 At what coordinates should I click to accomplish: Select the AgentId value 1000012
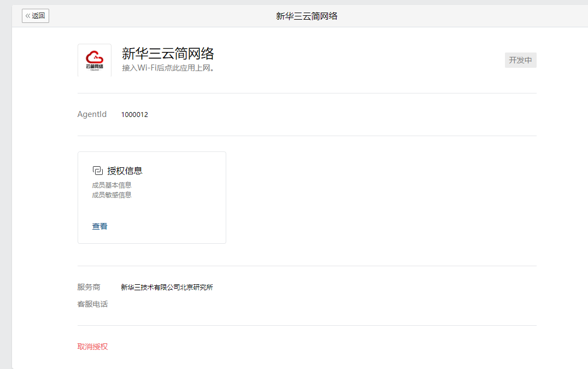(134, 115)
